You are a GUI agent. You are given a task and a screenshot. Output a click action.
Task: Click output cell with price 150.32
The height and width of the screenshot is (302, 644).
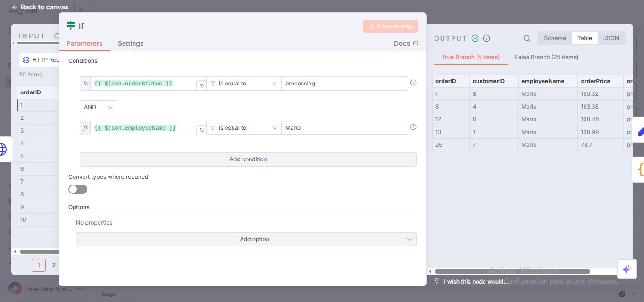coord(601,94)
